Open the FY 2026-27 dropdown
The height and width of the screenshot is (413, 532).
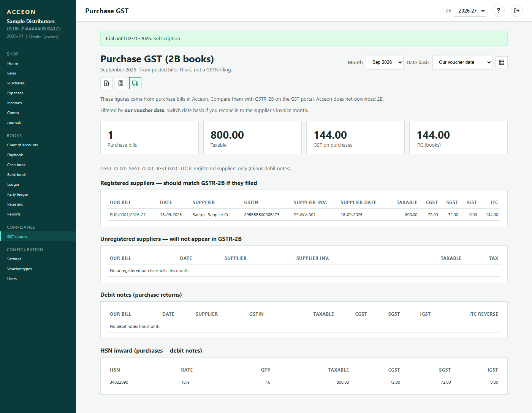coord(470,11)
